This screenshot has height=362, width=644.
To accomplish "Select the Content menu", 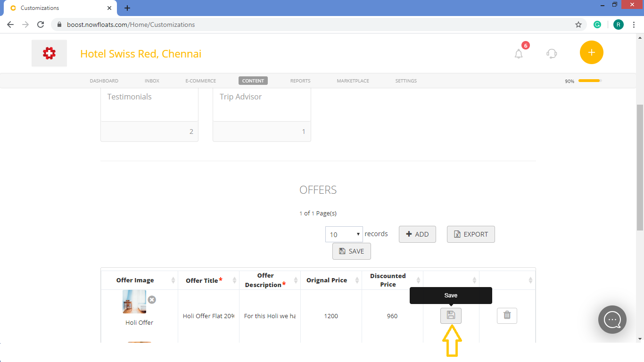I will tap(253, 81).
